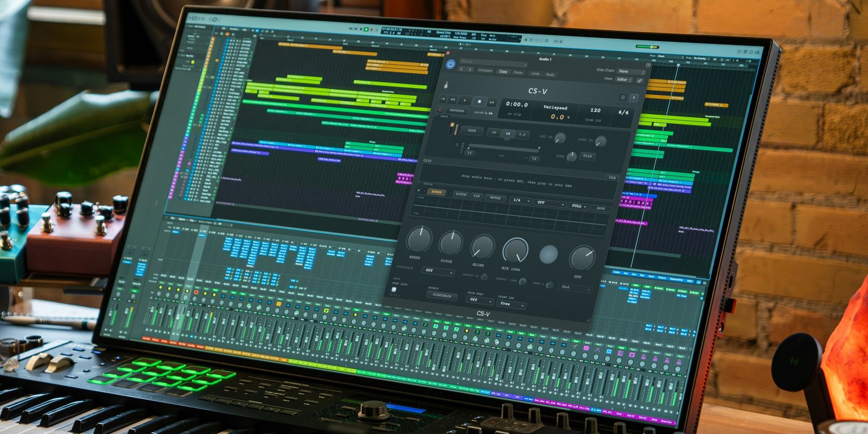The image size is (868, 434).
Task: Click the green play button in Logic transport
Action: (366, 29)
